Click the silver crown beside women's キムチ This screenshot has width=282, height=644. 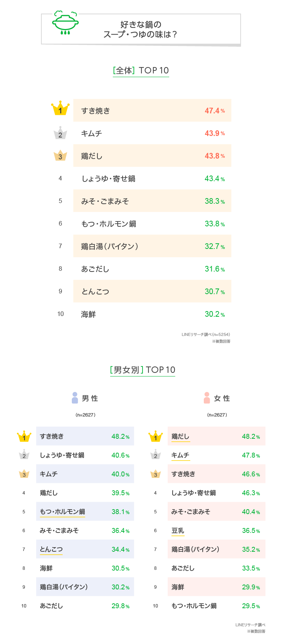point(155,455)
